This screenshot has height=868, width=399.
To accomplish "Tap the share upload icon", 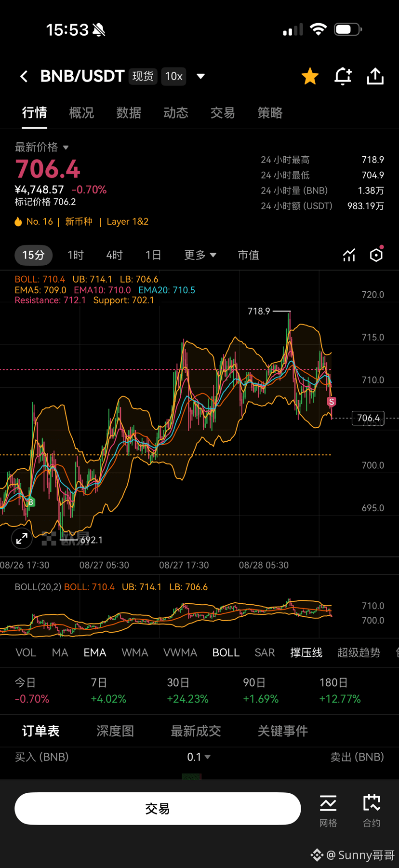I will (375, 76).
